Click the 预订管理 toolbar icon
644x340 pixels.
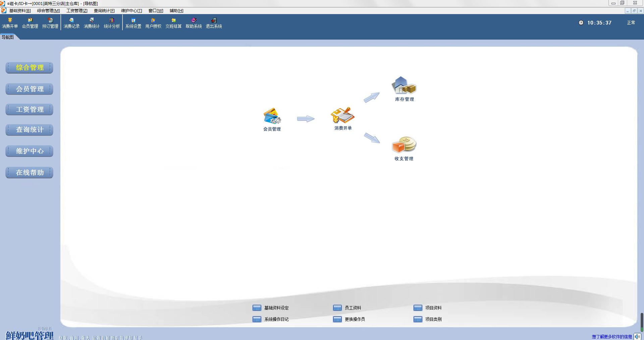[x=50, y=23]
